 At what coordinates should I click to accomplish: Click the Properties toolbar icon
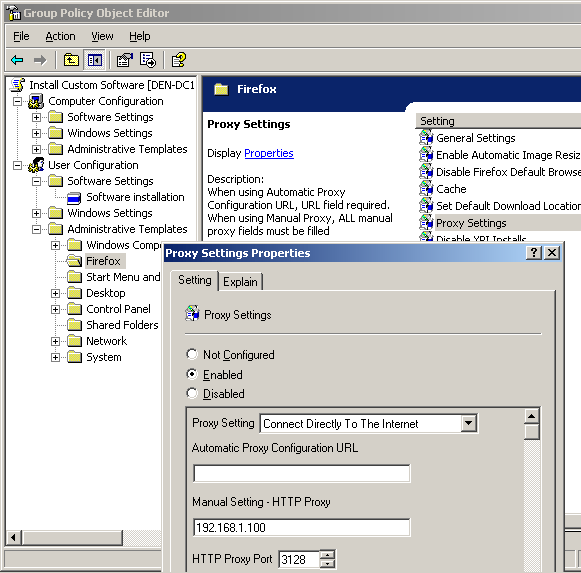(x=125, y=60)
